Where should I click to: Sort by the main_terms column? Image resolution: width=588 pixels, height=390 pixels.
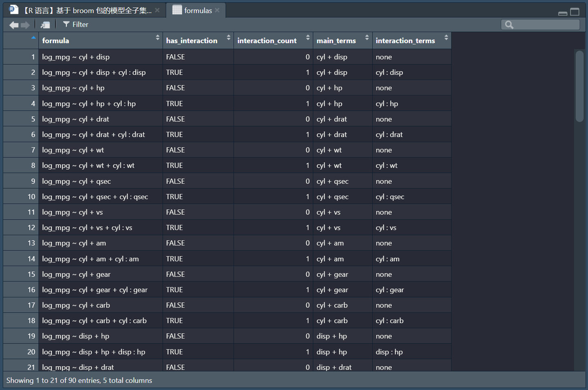(x=343, y=40)
